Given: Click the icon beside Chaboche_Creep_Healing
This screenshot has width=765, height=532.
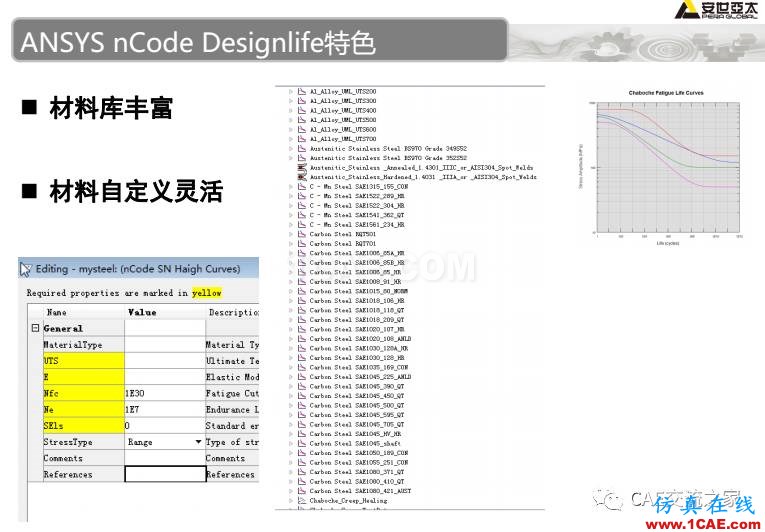Looking at the screenshot, I should (x=302, y=501).
